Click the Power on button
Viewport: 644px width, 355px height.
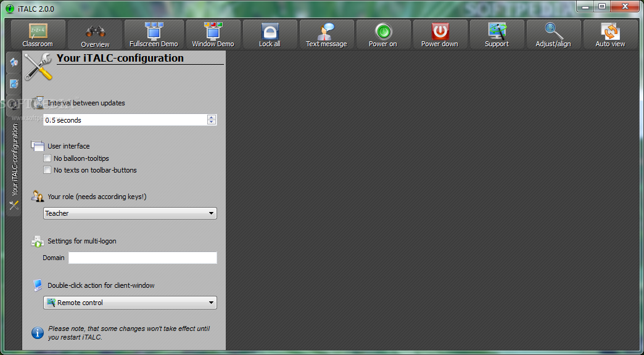(383, 35)
